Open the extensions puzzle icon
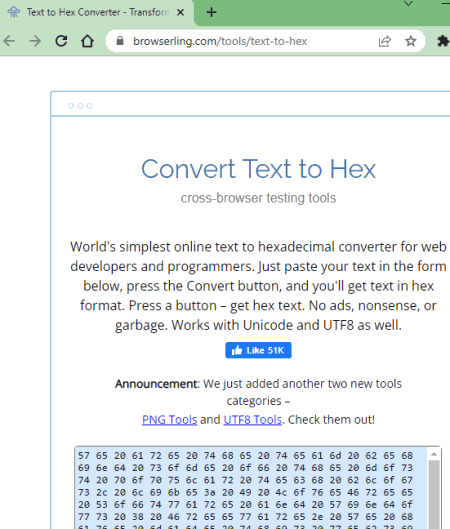This screenshot has width=450, height=529. (x=443, y=41)
